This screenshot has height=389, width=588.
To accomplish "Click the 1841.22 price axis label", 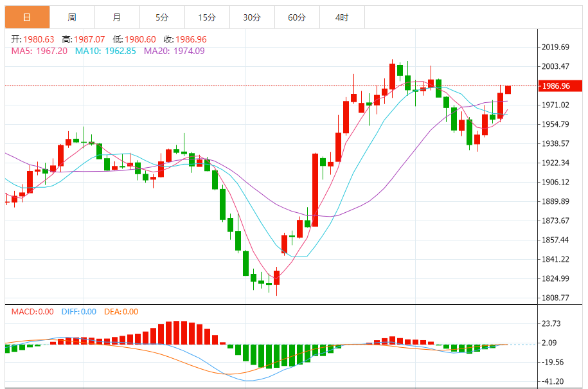I will [555, 259].
